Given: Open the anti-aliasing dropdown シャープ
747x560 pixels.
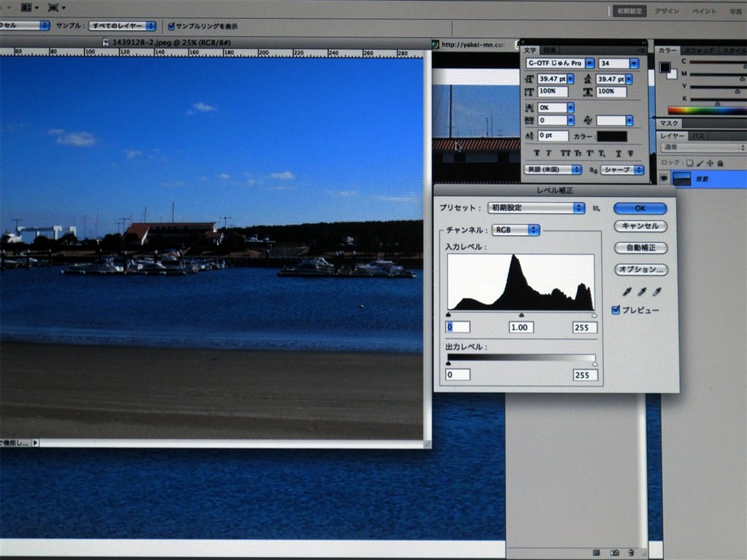Looking at the screenshot, I should pos(622,169).
